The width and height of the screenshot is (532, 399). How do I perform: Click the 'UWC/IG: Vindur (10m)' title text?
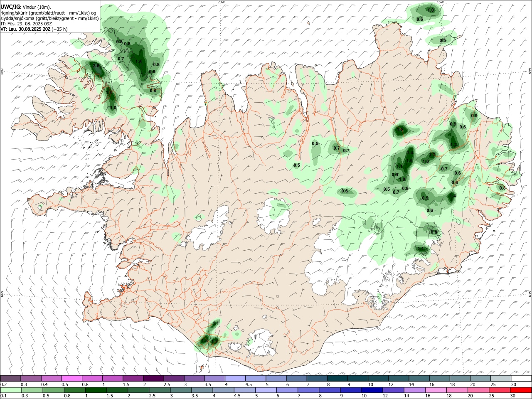click(25, 7)
